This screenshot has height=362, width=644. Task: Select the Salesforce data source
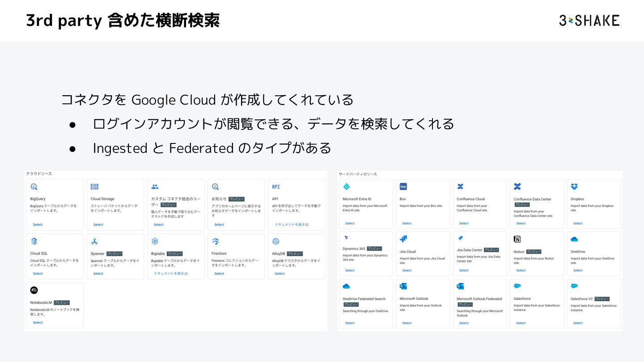521,323
